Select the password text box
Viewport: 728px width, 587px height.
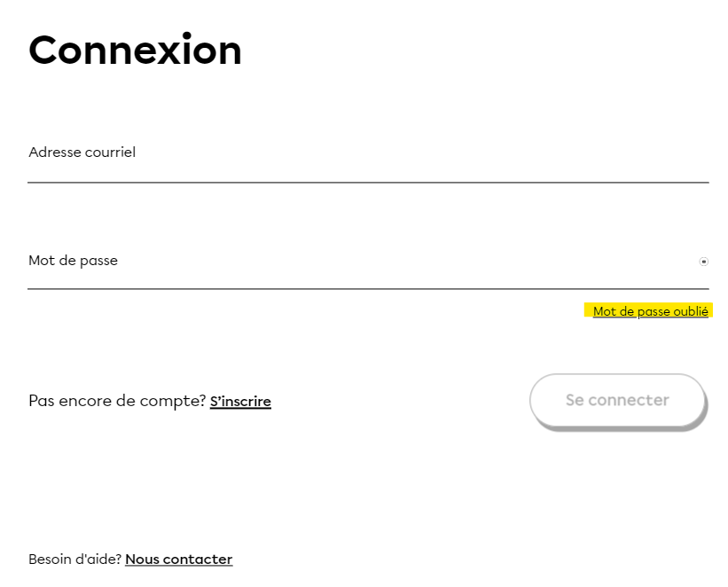coord(355,272)
